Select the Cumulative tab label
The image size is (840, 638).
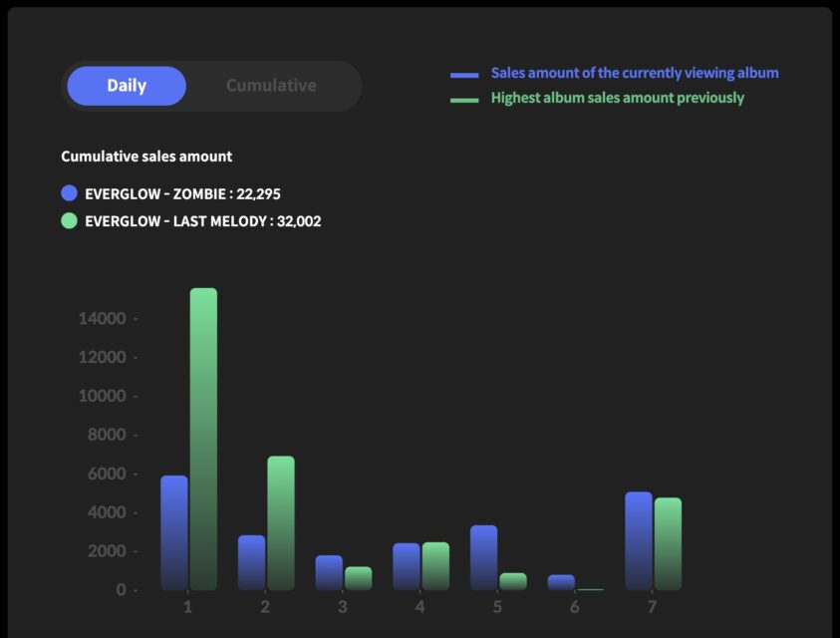pyautogui.click(x=272, y=86)
